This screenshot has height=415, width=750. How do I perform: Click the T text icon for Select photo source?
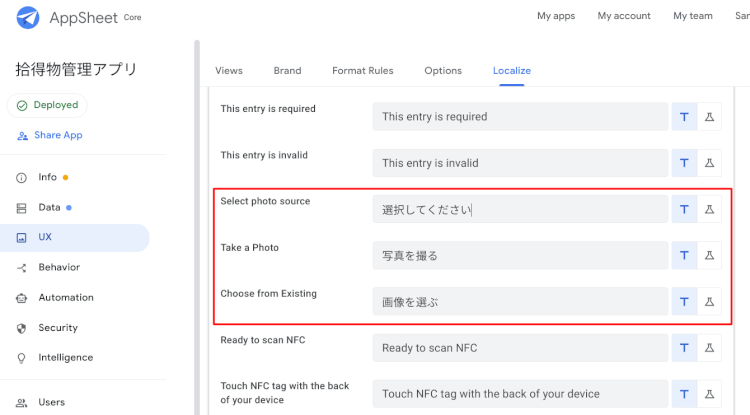(x=684, y=209)
